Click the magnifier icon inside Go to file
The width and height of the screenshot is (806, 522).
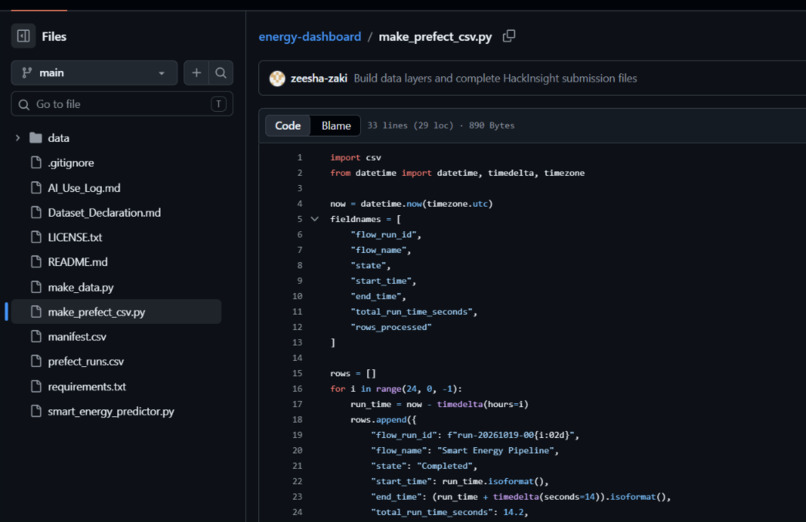(x=24, y=105)
